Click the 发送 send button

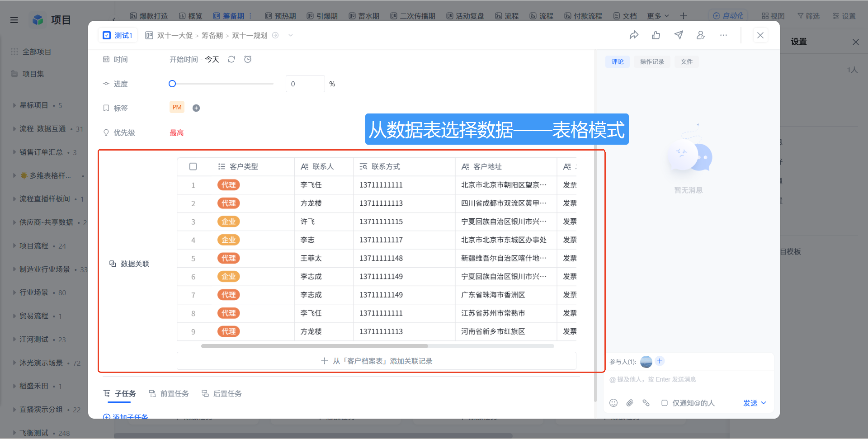[750, 403]
